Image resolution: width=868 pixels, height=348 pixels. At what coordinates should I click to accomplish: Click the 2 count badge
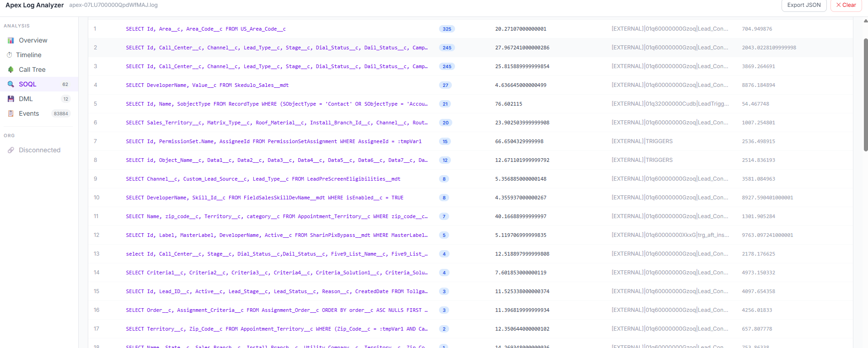444,329
